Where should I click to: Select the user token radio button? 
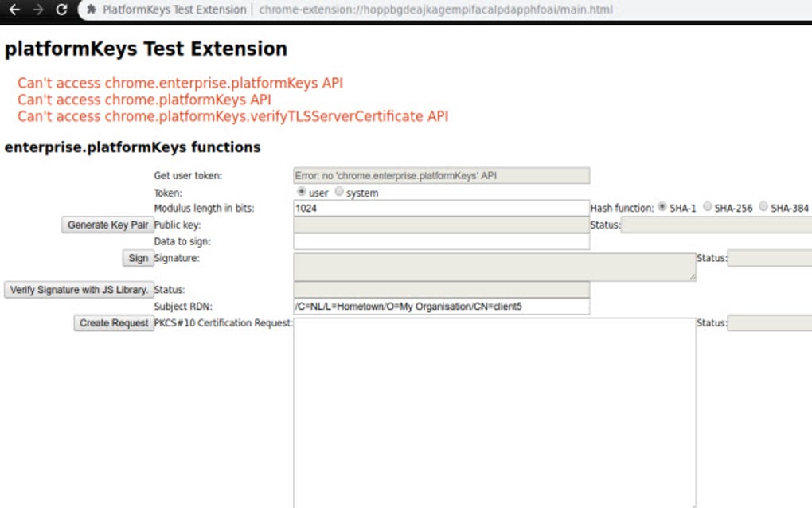tap(302, 192)
